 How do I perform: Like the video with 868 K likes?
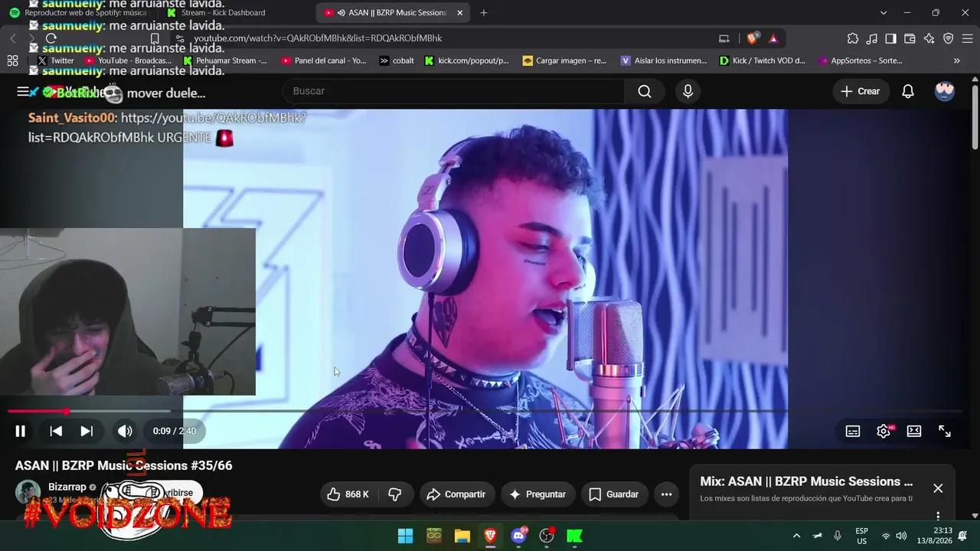pos(348,494)
